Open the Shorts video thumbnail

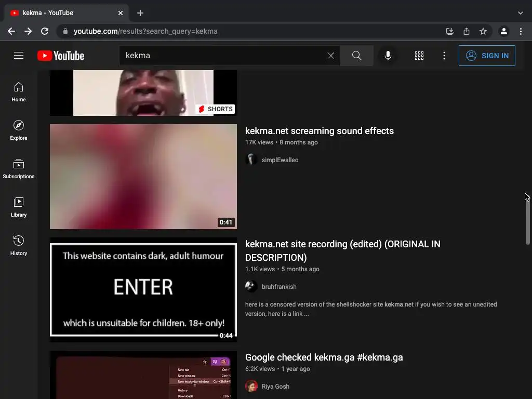pos(143,93)
